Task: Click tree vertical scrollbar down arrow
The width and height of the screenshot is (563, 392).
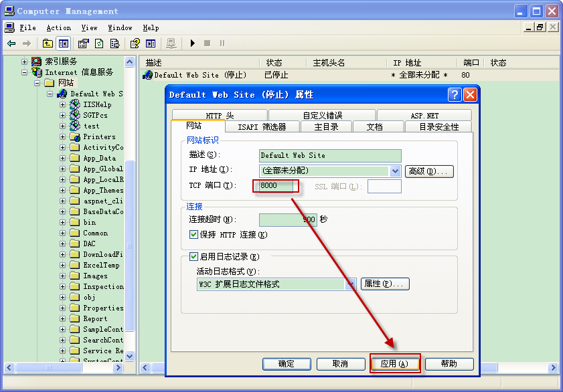Action: tap(130, 356)
